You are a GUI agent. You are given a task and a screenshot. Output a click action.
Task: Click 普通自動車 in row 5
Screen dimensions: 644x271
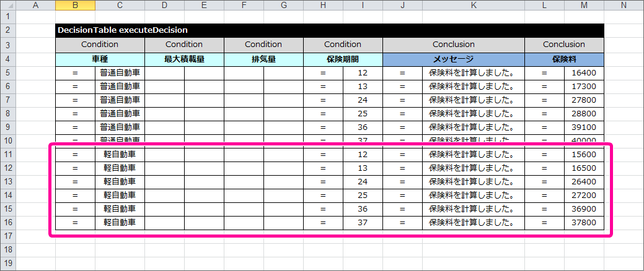(x=120, y=73)
